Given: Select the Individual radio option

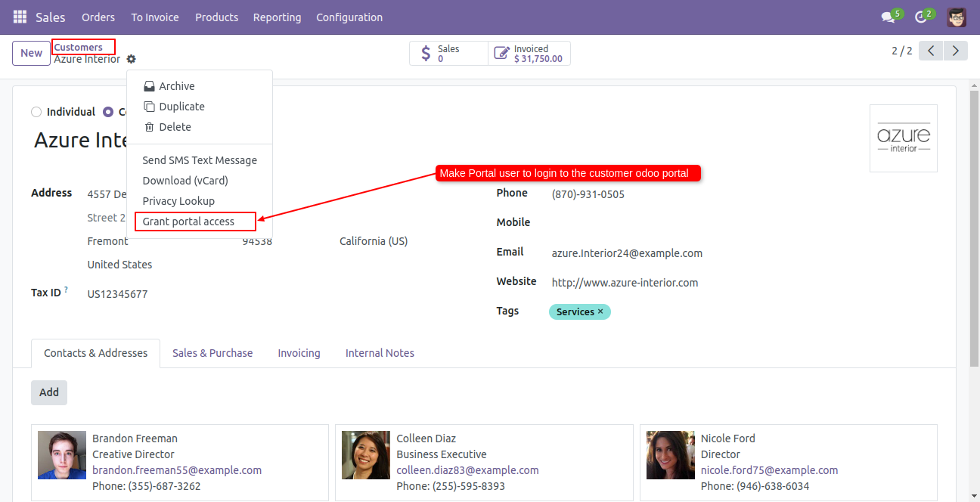Looking at the screenshot, I should click(x=36, y=112).
